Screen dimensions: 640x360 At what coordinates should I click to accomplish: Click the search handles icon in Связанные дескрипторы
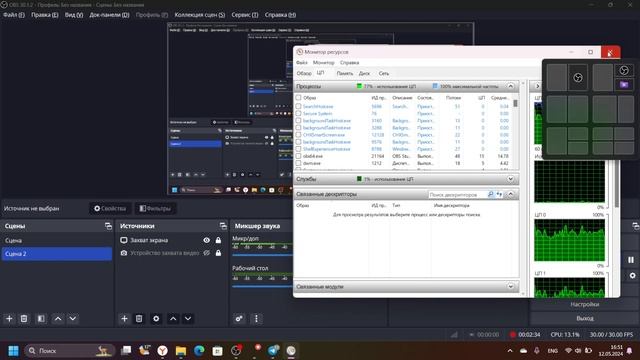pyautogui.click(x=491, y=195)
